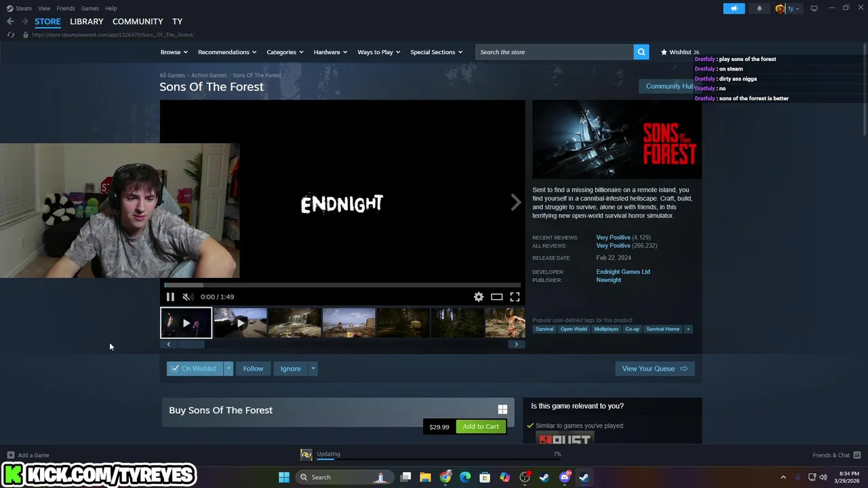The width and height of the screenshot is (868, 488).
Task: Switch to Big Picture mode icon
Action: click(x=814, y=8)
